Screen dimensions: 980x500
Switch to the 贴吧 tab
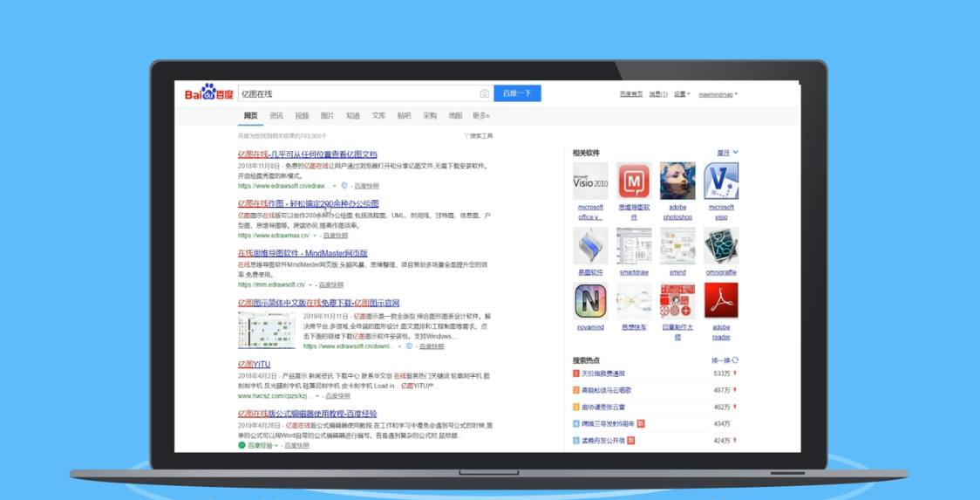click(x=405, y=116)
